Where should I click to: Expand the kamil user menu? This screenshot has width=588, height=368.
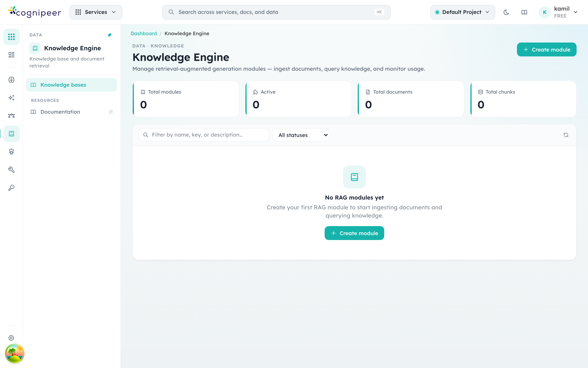(x=558, y=12)
